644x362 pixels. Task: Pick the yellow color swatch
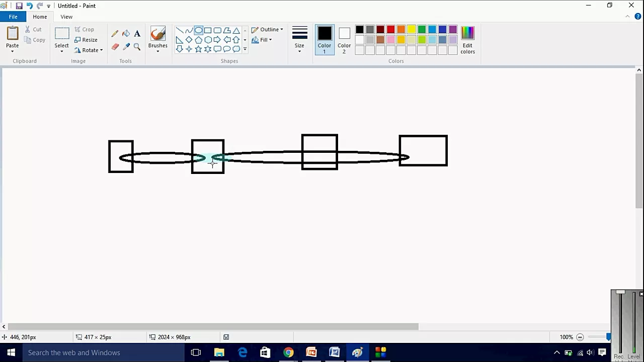click(411, 30)
